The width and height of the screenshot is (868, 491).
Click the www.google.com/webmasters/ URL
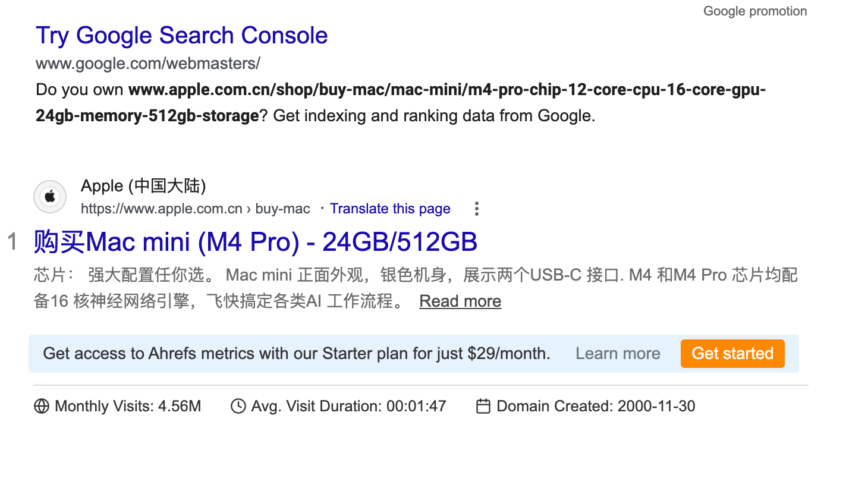[x=148, y=64]
